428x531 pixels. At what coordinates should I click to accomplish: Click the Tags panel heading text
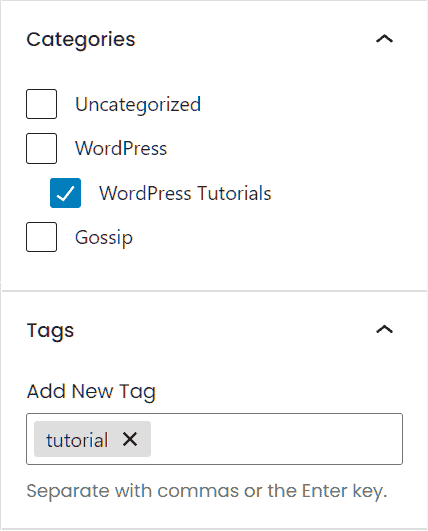pyautogui.click(x=50, y=331)
